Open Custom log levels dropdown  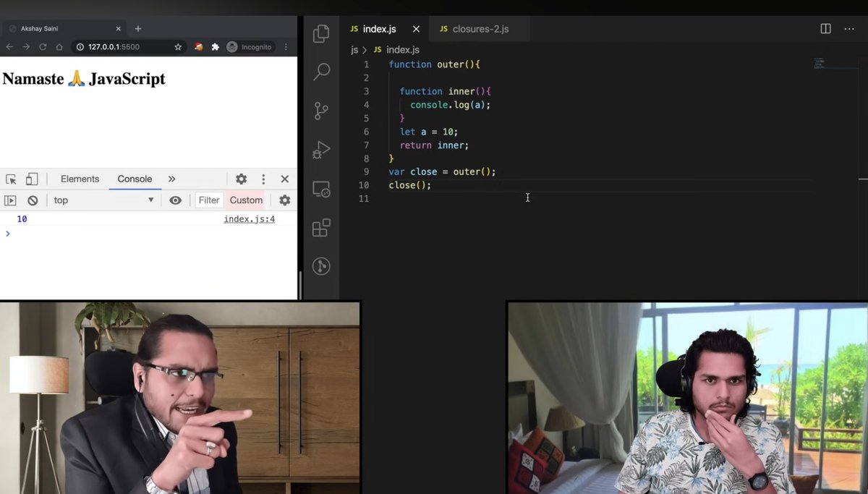click(x=246, y=200)
